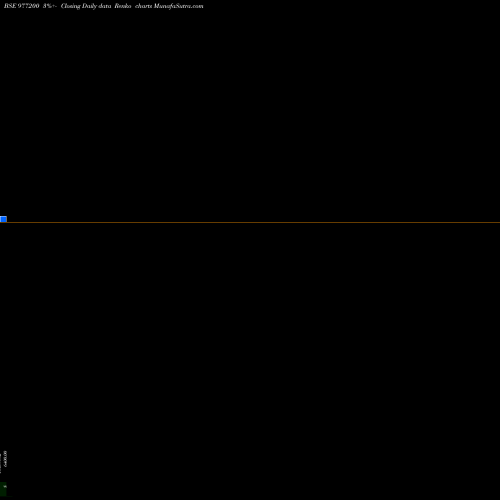Click the 'BSE 977290' symbol text
This screenshot has width=500, height=500.
(22, 6)
